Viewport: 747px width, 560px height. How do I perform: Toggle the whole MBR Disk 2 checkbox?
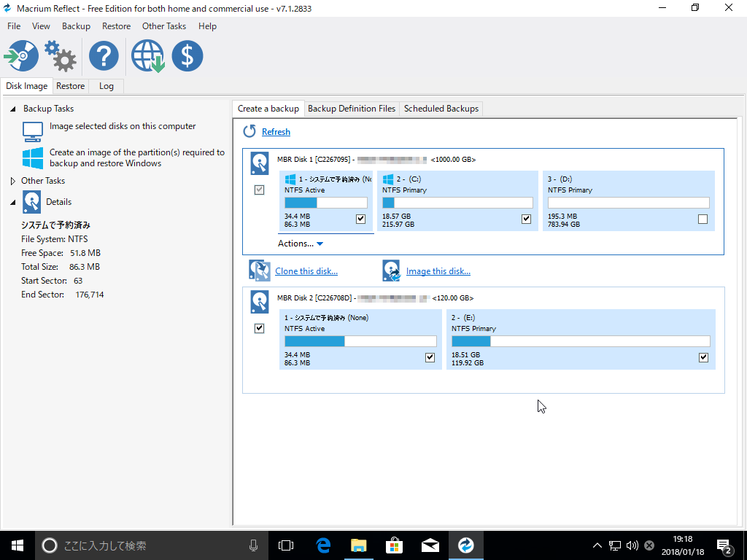pos(259,328)
